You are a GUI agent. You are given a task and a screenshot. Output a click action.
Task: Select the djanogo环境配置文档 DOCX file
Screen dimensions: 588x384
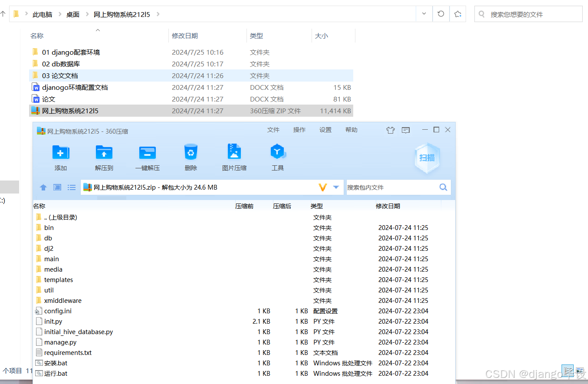pos(191,87)
